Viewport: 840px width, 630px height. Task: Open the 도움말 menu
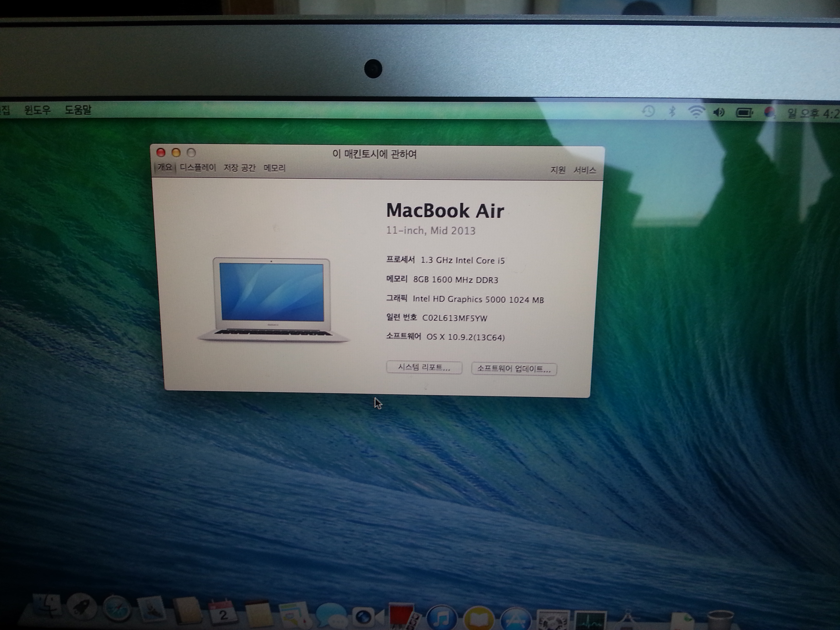click(x=78, y=110)
